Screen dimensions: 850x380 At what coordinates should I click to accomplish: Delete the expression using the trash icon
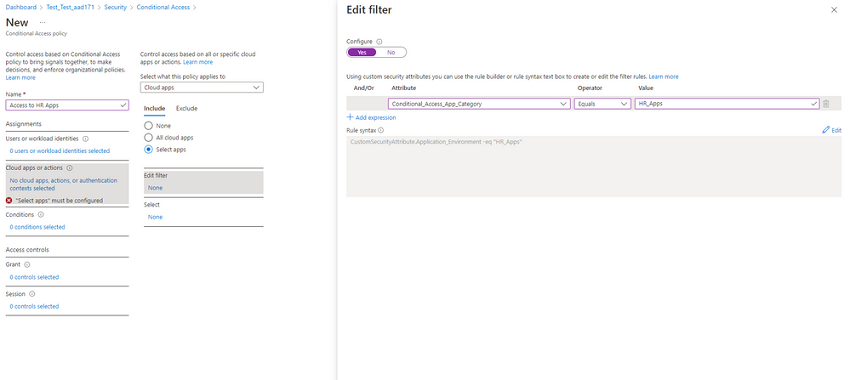(x=826, y=104)
